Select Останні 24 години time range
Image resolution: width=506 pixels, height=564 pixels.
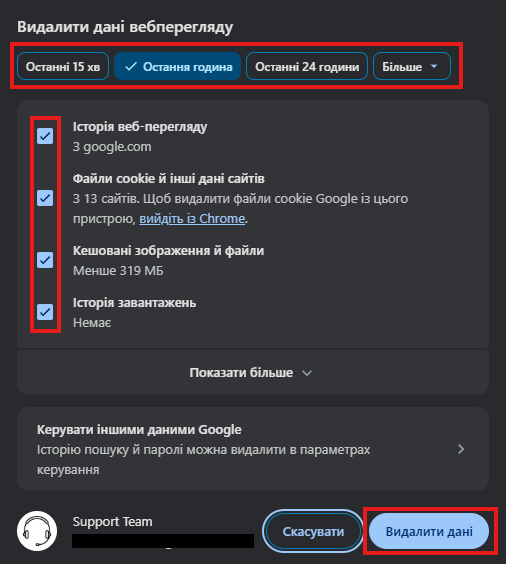pos(307,66)
